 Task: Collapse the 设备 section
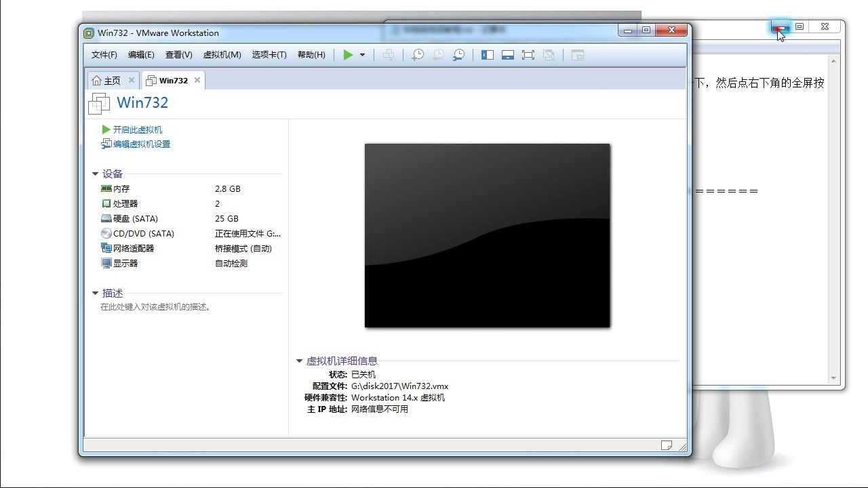coord(95,174)
